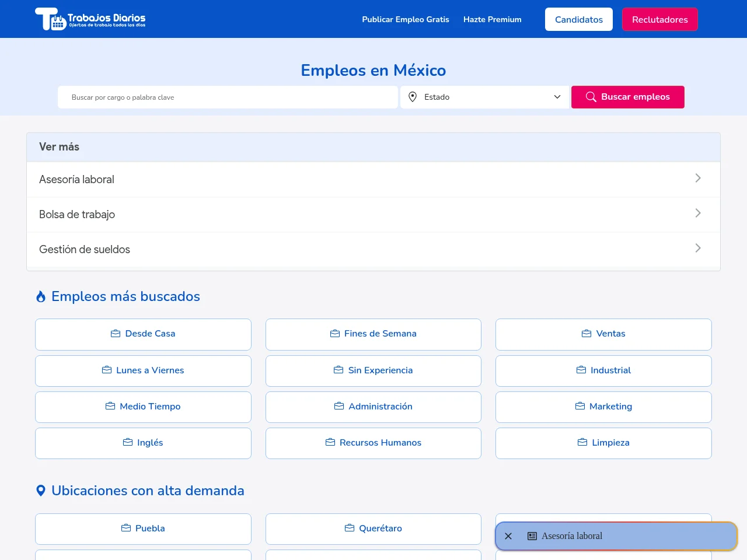Click the map pin icon by Ubicaciones con alta demanda

click(41, 491)
